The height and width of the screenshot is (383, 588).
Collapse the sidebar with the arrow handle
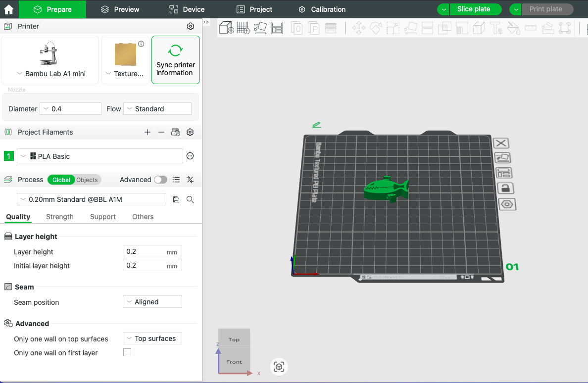click(x=206, y=22)
